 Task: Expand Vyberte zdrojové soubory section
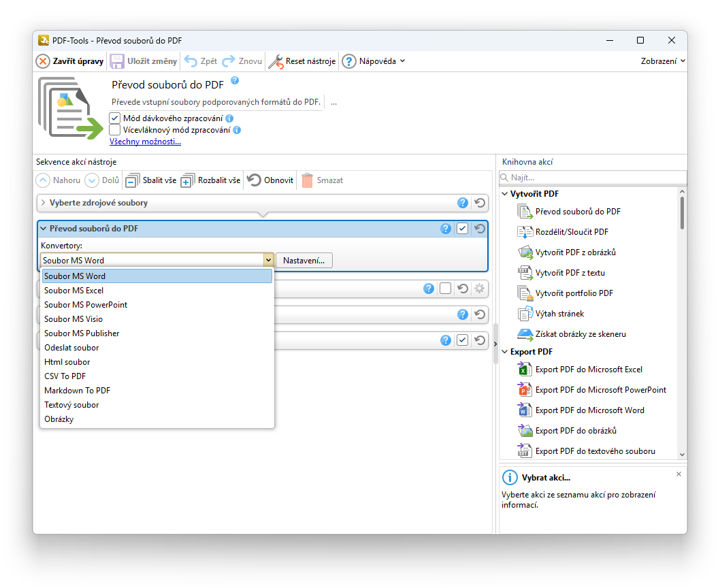point(43,203)
